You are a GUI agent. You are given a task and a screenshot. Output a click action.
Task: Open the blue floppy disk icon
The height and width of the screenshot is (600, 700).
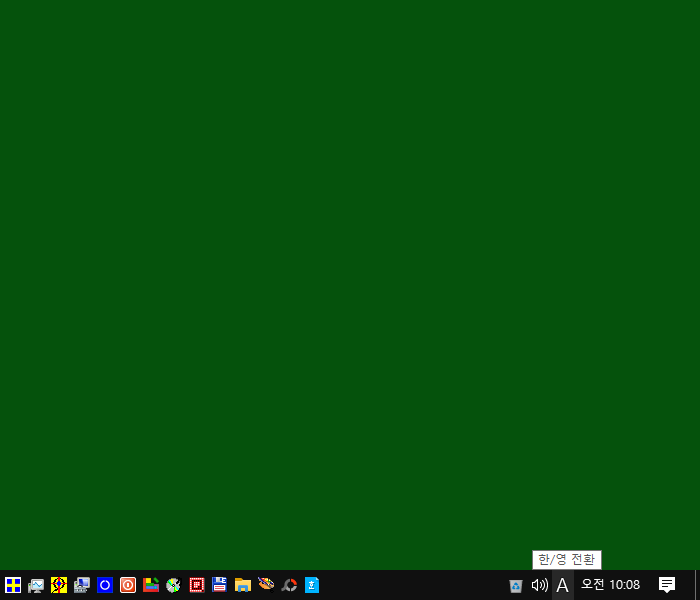point(220,585)
